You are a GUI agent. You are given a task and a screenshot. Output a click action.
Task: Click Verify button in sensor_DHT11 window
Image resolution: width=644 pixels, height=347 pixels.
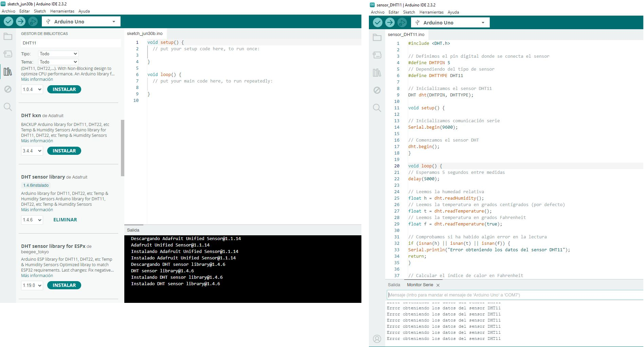point(378,22)
